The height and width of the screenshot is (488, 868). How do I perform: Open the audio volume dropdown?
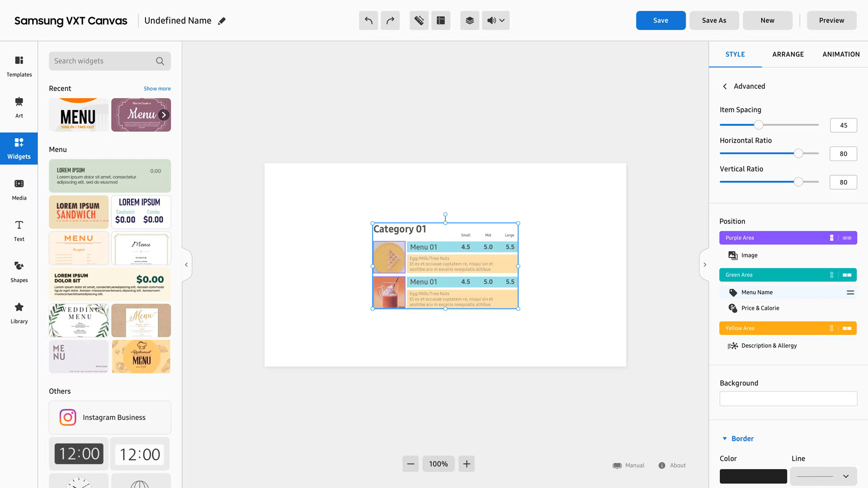click(x=496, y=21)
